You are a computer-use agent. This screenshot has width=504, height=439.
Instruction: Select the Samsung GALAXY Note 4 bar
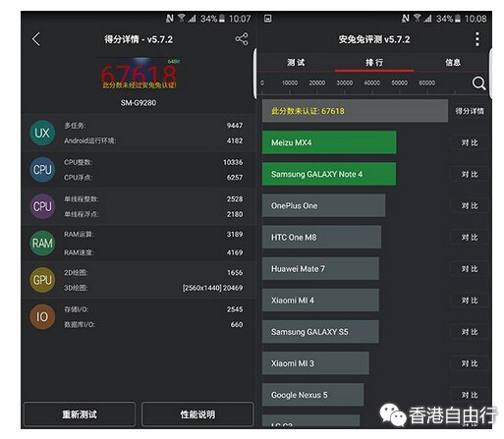[329, 174]
